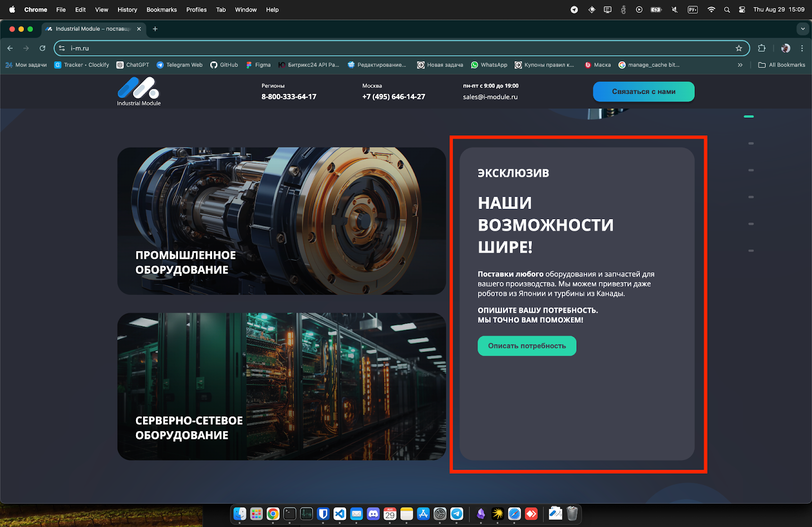Viewport: 812px width, 527px height.
Task: Open the Маска bookmark
Action: [598, 65]
